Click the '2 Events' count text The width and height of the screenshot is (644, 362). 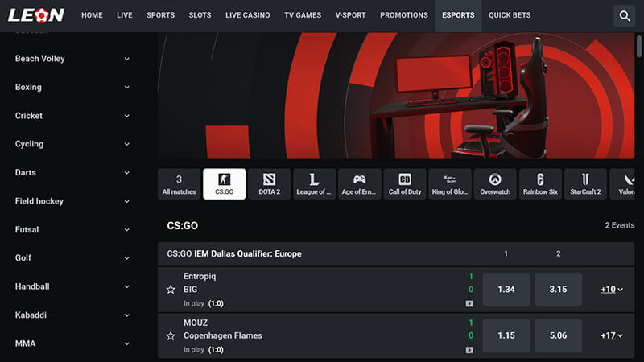pyautogui.click(x=619, y=225)
